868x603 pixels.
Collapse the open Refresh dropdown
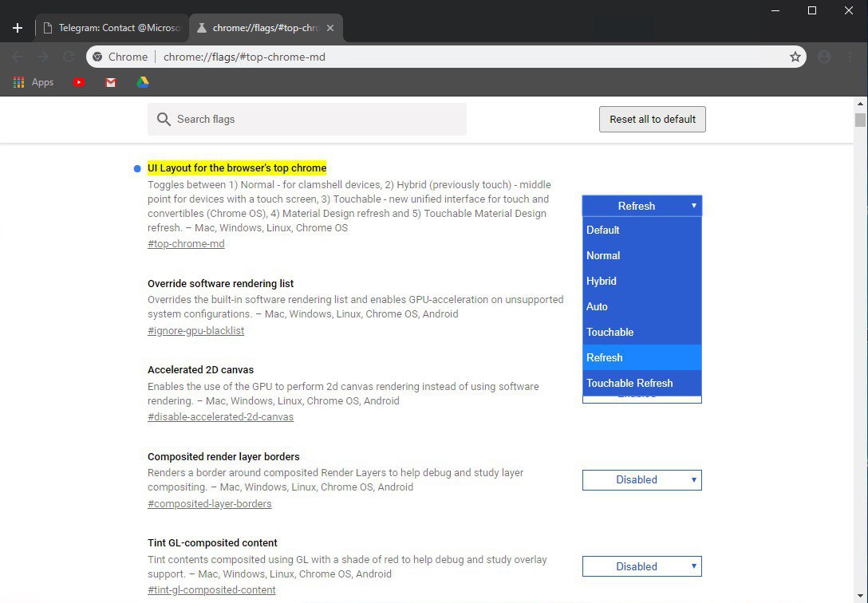pos(642,206)
